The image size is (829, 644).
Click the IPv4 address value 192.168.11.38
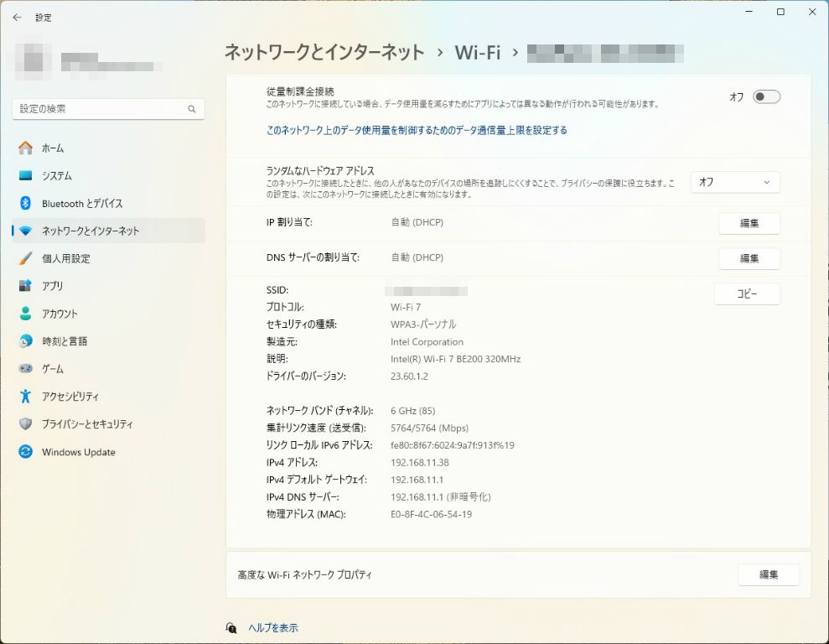pos(420,463)
